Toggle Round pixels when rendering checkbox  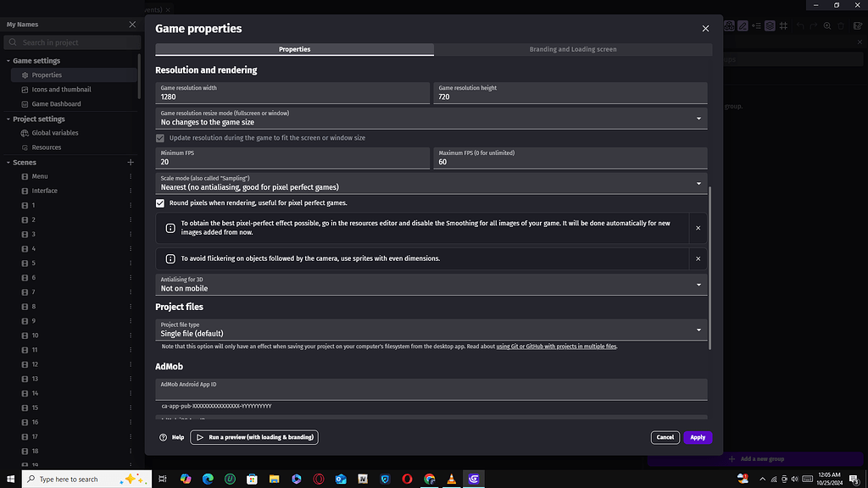pos(160,203)
